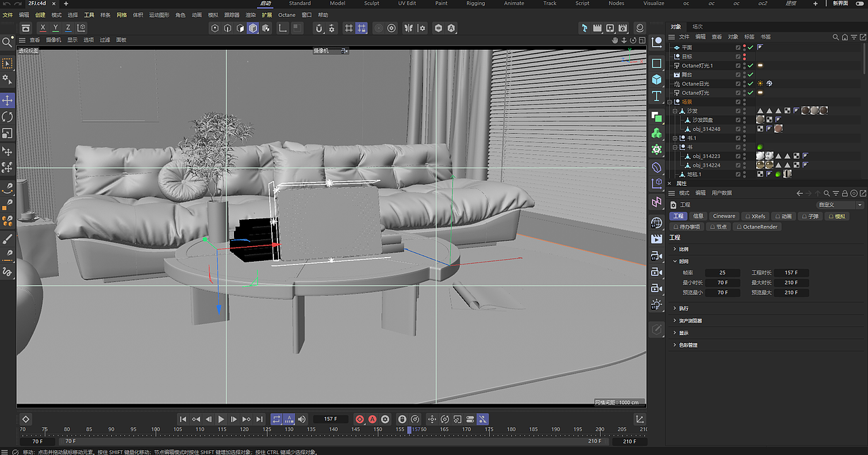Select the Rotate tool in left toolbar
The width and height of the screenshot is (868, 455).
click(x=7, y=117)
